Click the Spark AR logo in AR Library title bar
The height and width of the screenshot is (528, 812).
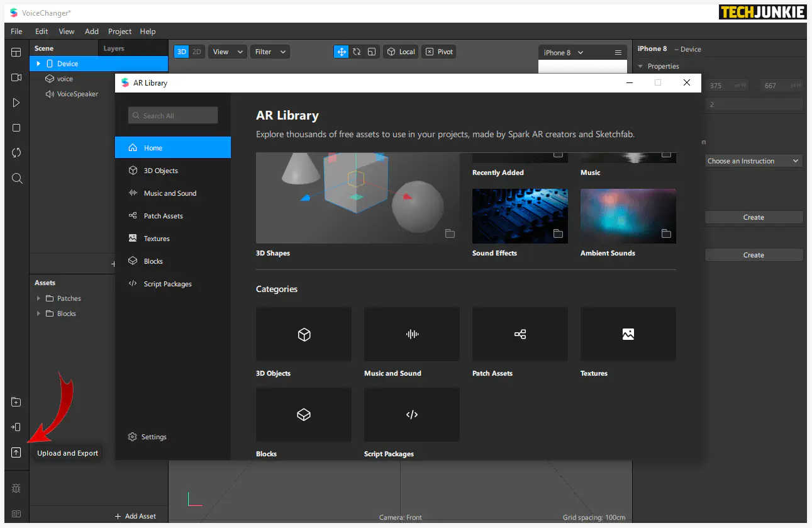tap(125, 82)
